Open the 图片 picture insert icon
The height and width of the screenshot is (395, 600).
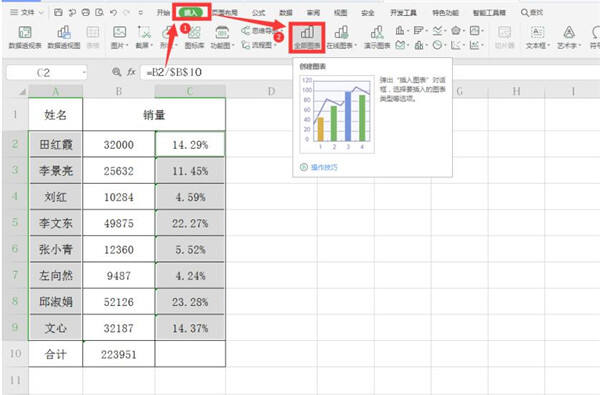pyautogui.click(x=119, y=38)
